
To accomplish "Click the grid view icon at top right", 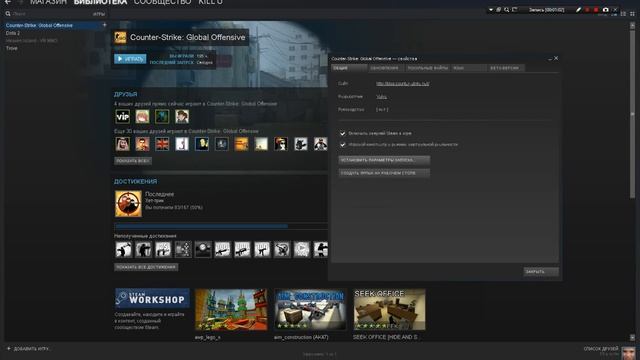I will [x=632, y=14].
